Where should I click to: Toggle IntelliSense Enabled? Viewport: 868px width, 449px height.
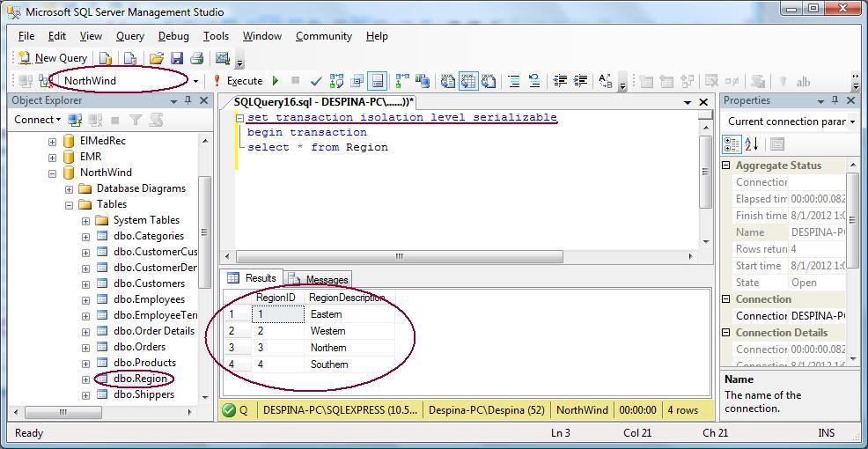click(378, 81)
